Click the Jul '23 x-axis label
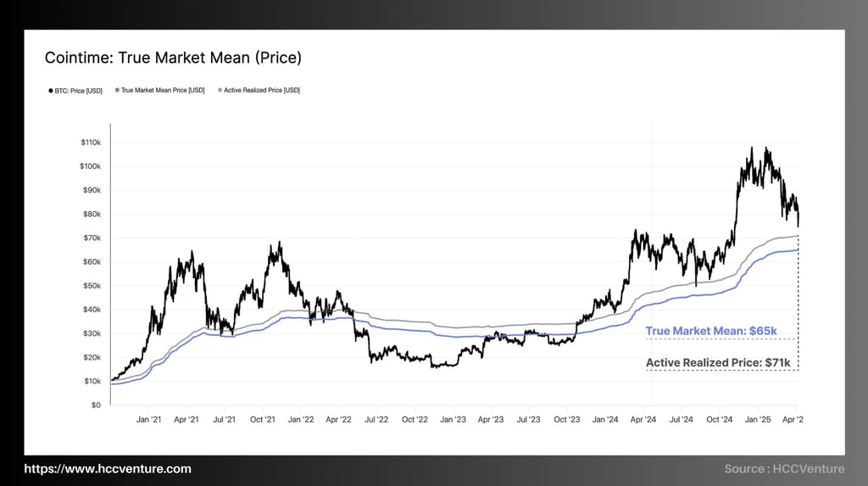868x486 pixels. click(528, 420)
